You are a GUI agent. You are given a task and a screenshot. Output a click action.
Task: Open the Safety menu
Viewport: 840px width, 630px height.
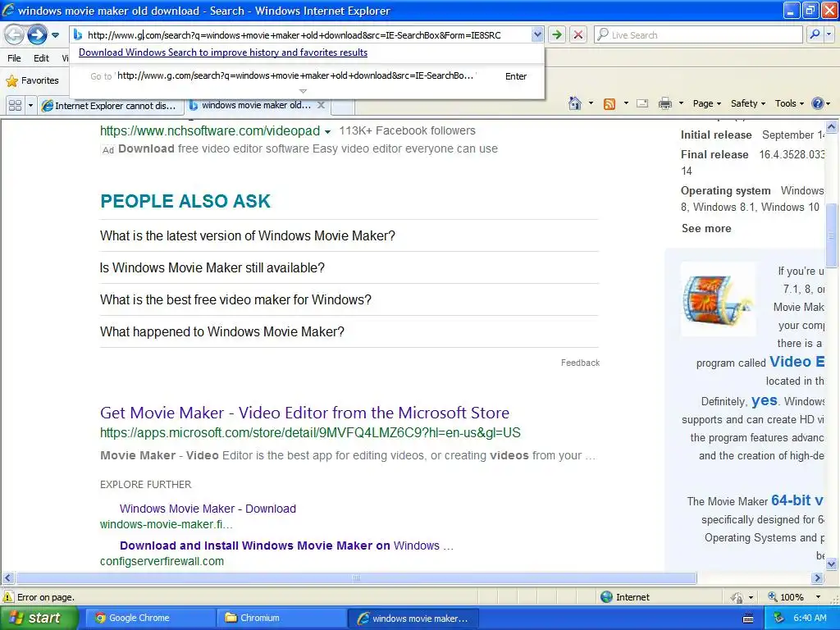coord(748,103)
